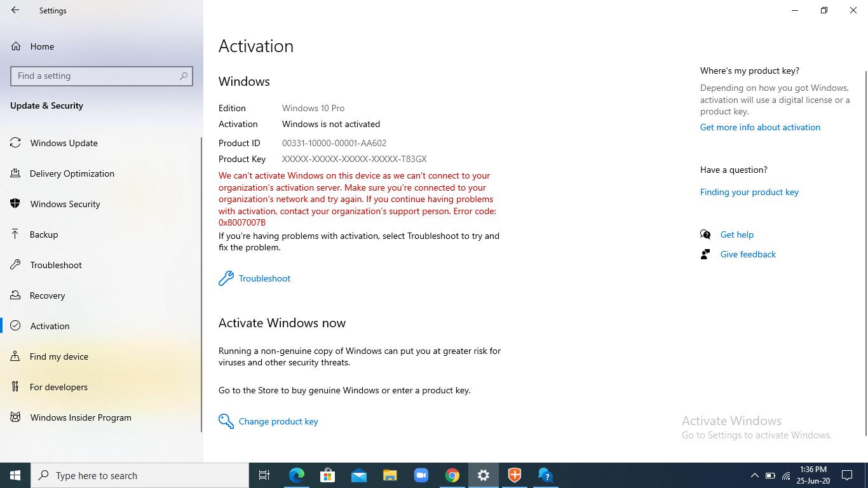Open File Explorer from the taskbar
The width and height of the screenshot is (868, 488).
pos(390,475)
